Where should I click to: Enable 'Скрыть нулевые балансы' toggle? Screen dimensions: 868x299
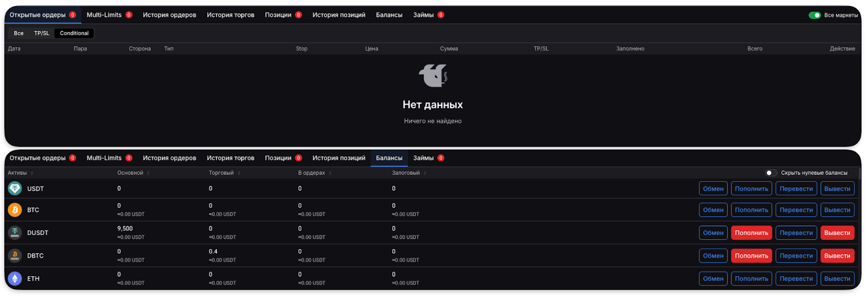point(770,173)
